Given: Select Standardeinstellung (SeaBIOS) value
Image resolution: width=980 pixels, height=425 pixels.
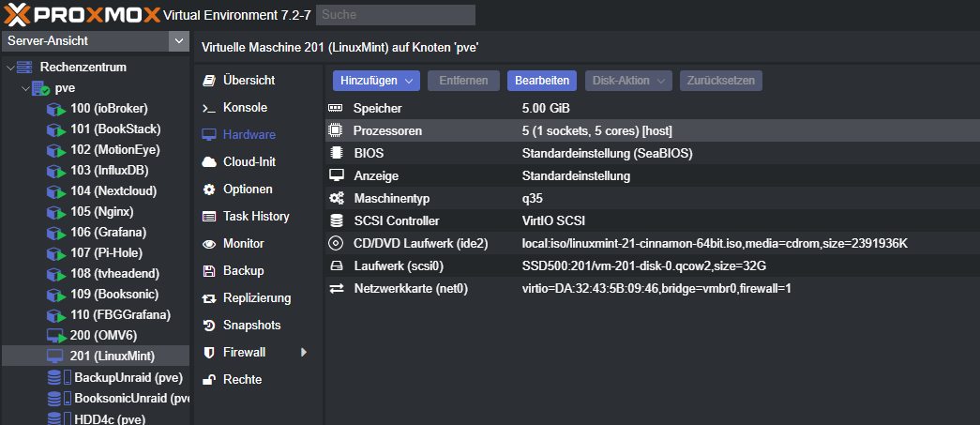Looking at the screenshot, I should pos(607,153).
